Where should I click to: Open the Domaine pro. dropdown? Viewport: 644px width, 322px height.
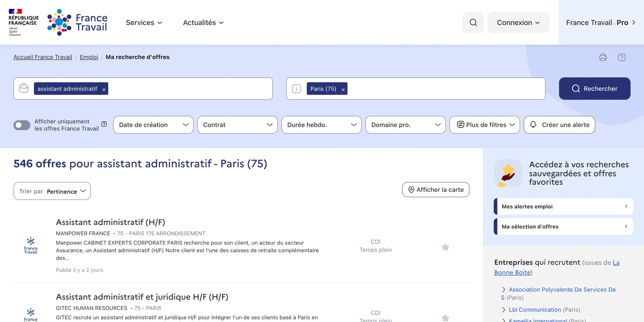[x=406, y=125]
